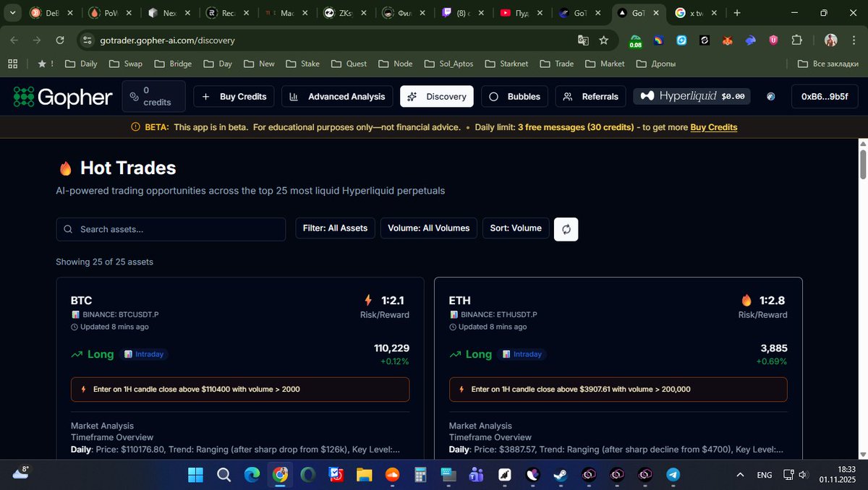This screenshot has width=868, height=490.
Task: Launch Microsoft Edge from the taskbar
Action: pos(252,475)
